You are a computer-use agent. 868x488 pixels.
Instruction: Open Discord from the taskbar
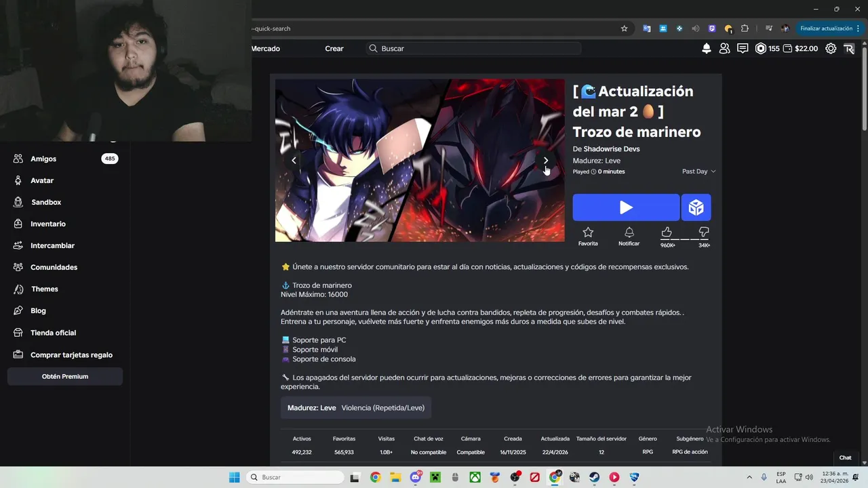pos(416,477)
